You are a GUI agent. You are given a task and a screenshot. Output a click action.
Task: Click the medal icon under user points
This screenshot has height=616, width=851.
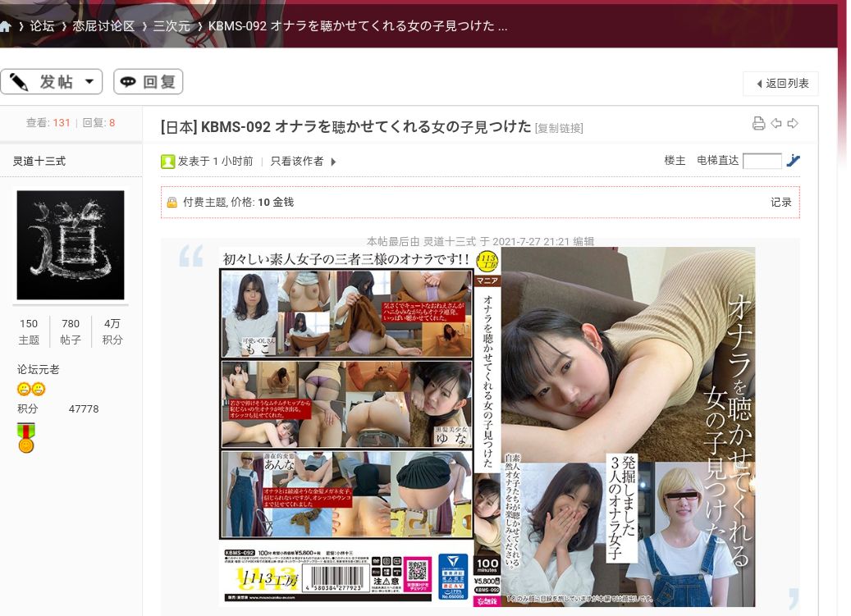tap(26, 438)
